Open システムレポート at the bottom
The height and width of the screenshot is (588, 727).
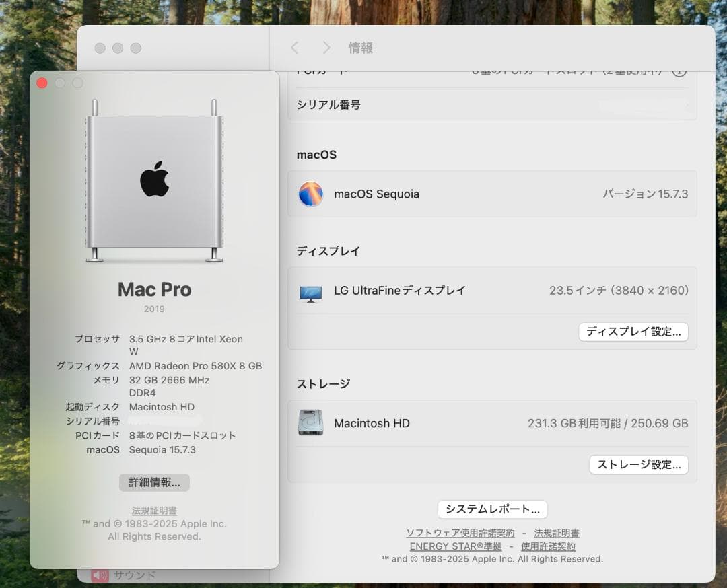click(x=492, y=509)
